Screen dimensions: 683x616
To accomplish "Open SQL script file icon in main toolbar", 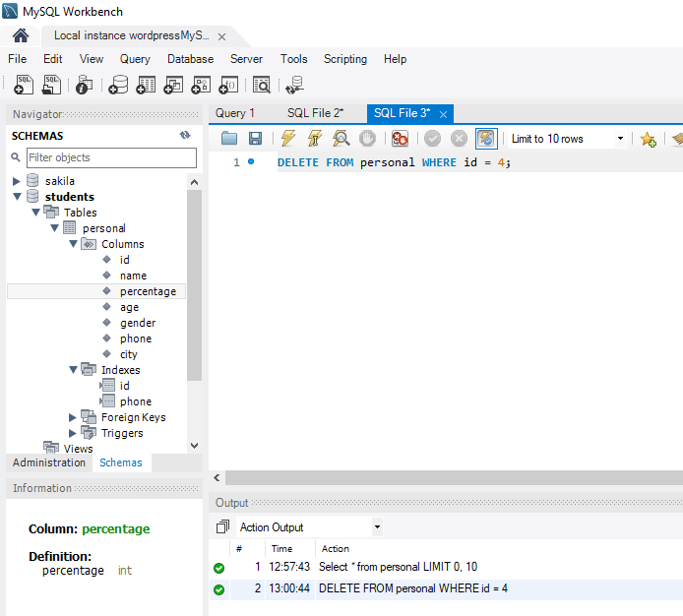I will (51, 85).
